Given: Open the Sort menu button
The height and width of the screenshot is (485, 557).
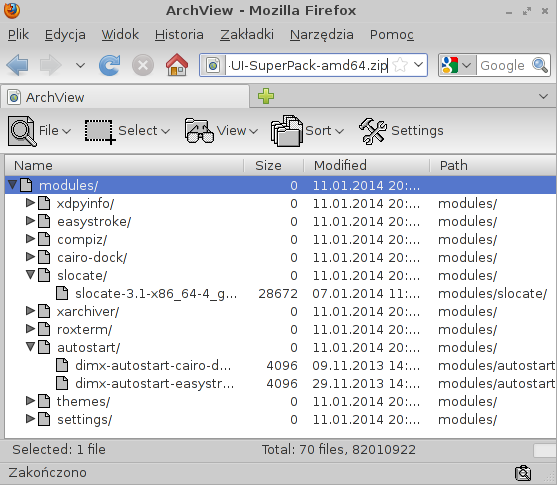Looking at the screenshot, I should 308,131.
